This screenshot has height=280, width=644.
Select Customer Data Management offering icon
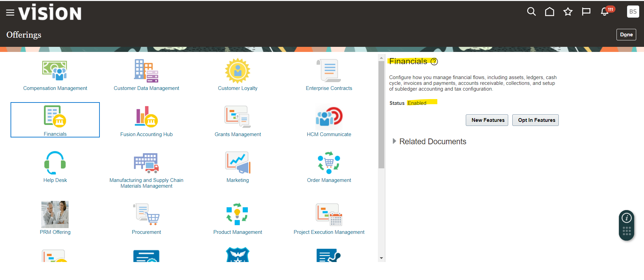pos(146,71)
